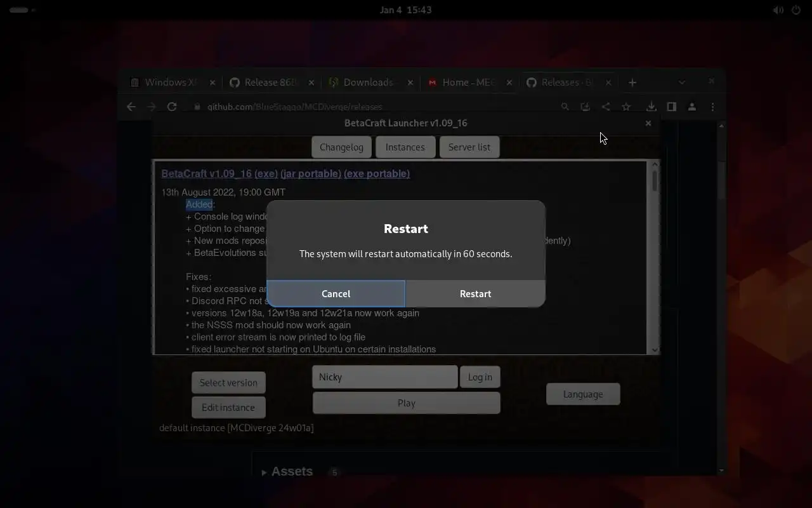The image size is (812, 508).
Task: Toggle the browser side panel icon
Action: coord(672,107)
